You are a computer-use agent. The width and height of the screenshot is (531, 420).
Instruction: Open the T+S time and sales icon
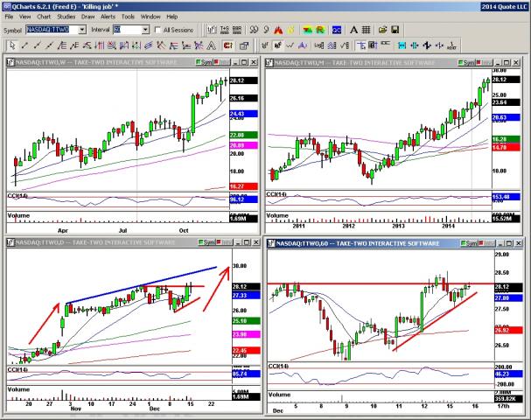pos(224,30)
